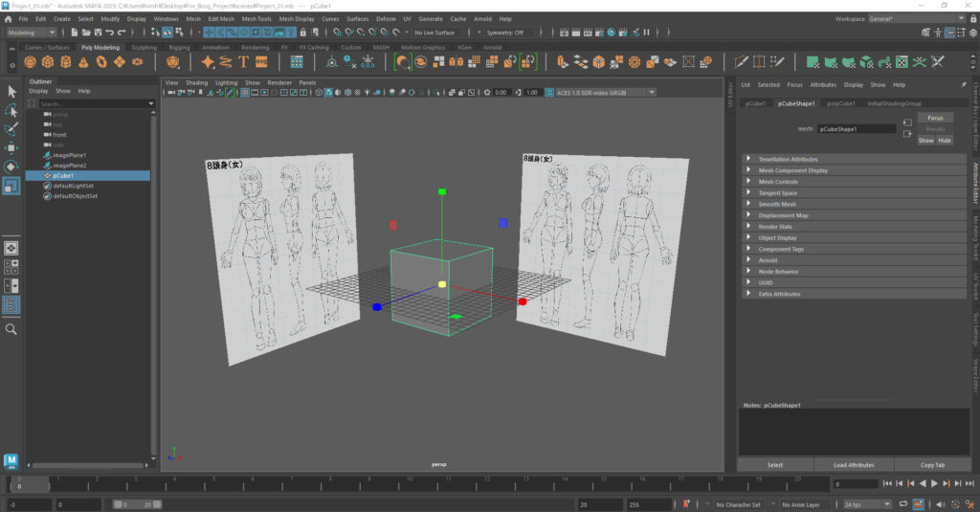Click the Select button in the Attribute Editor
Screen dimensions: 980x512
tap(775, 465)
